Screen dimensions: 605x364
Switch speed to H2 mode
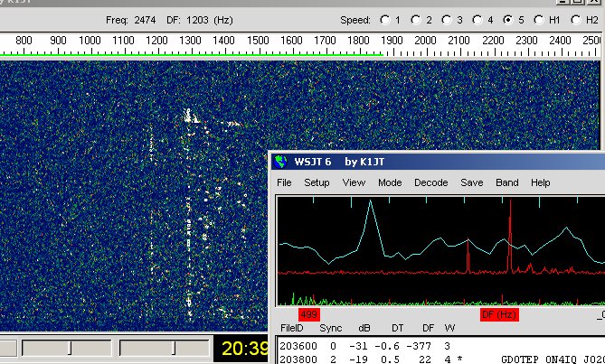pyautogui.click(x=574, y=19)
